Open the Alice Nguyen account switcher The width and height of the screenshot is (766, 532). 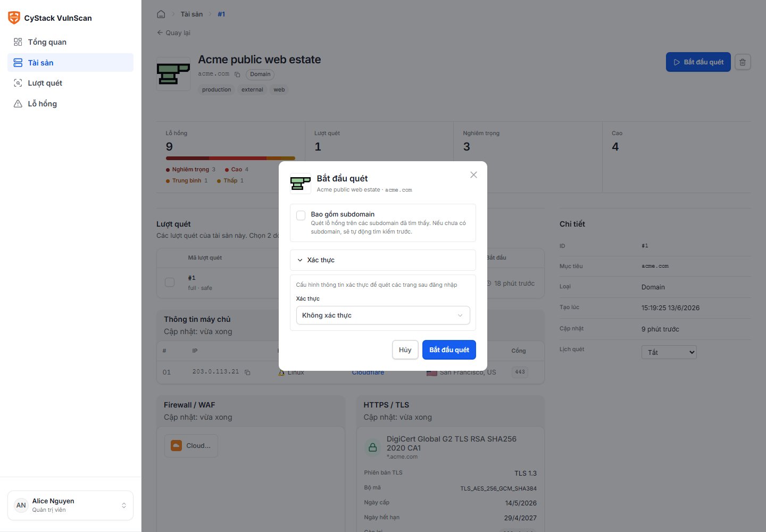tap(70, 505)
